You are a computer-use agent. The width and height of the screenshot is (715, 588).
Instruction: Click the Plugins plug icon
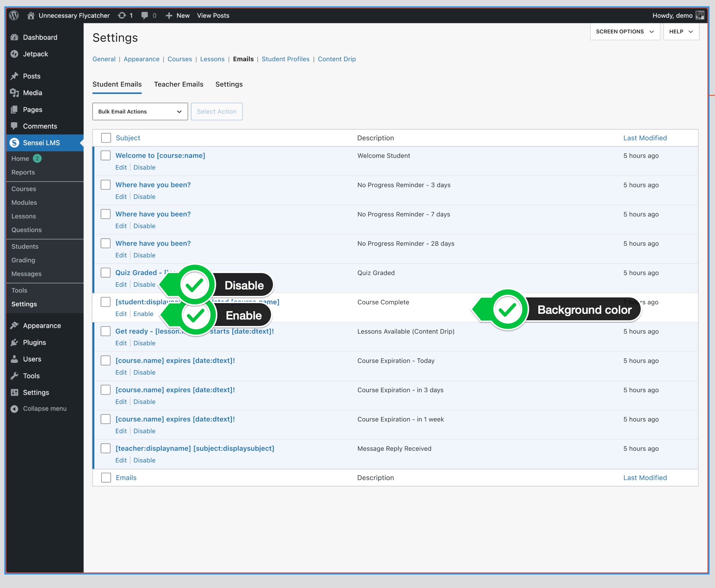point(14,342)
